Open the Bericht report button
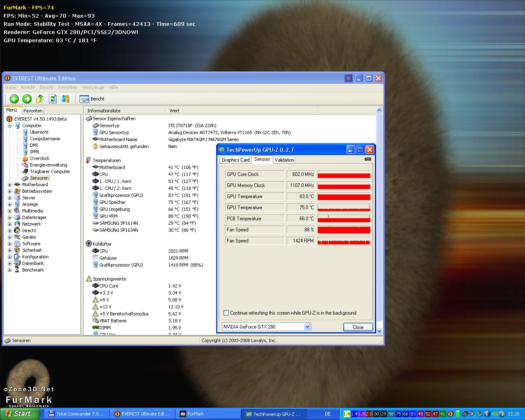525x420 pixels. pyautogui.click(x=92, y=99)
